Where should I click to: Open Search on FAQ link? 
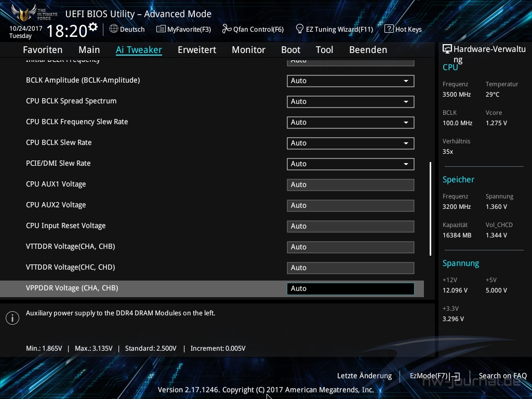502,376
